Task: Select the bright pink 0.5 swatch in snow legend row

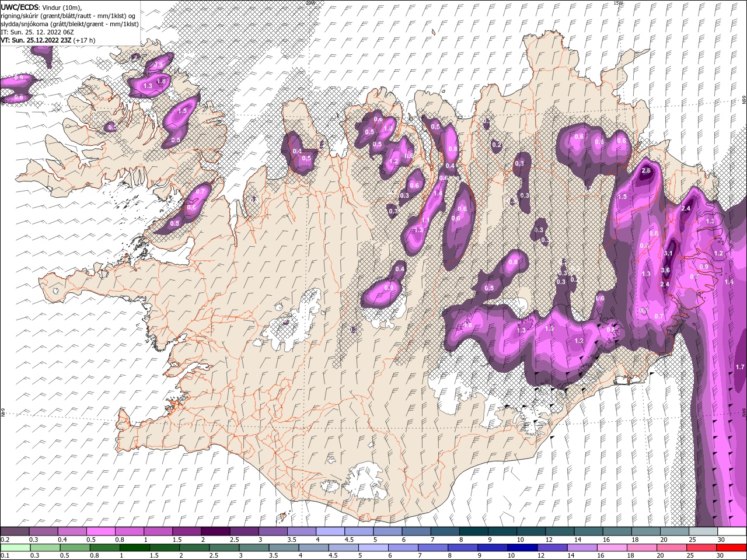Action: [100, 531]
